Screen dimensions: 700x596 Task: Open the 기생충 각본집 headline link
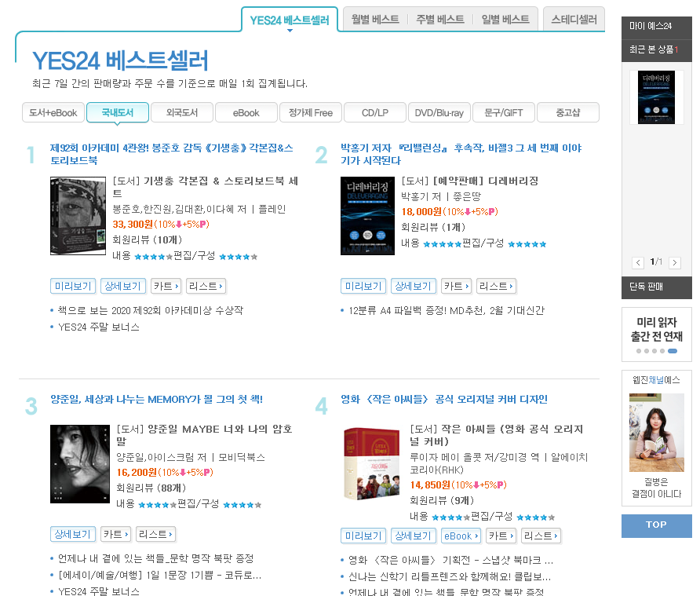(171, 154)
